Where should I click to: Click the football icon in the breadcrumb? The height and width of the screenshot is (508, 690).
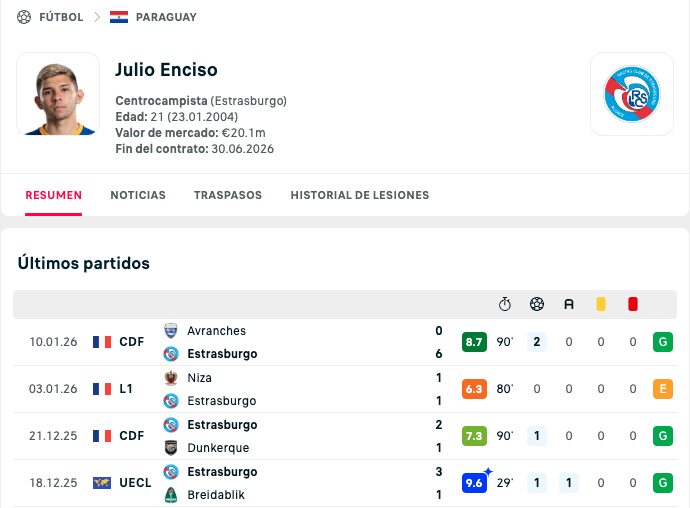pos(24,17)
